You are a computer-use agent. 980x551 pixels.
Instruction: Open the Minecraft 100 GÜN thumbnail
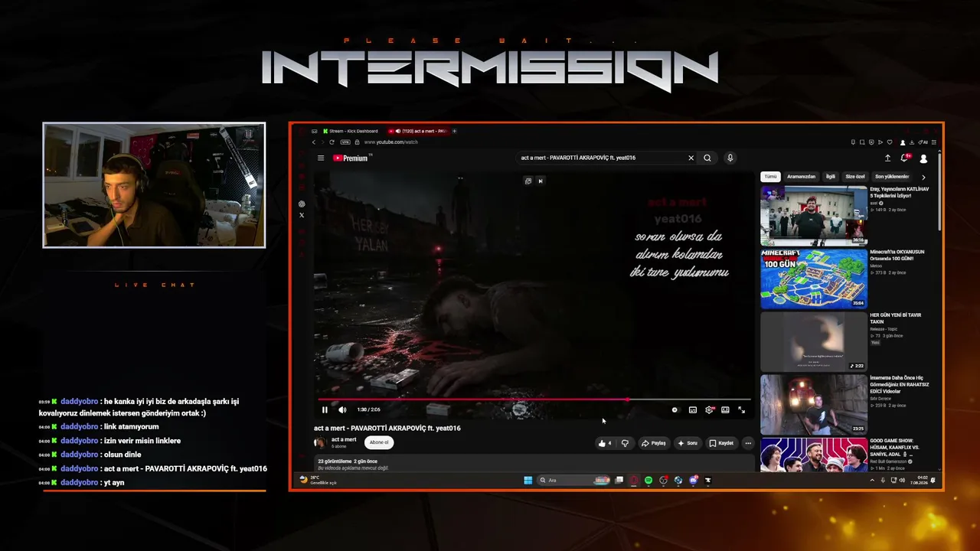click(x=814, y=279)
